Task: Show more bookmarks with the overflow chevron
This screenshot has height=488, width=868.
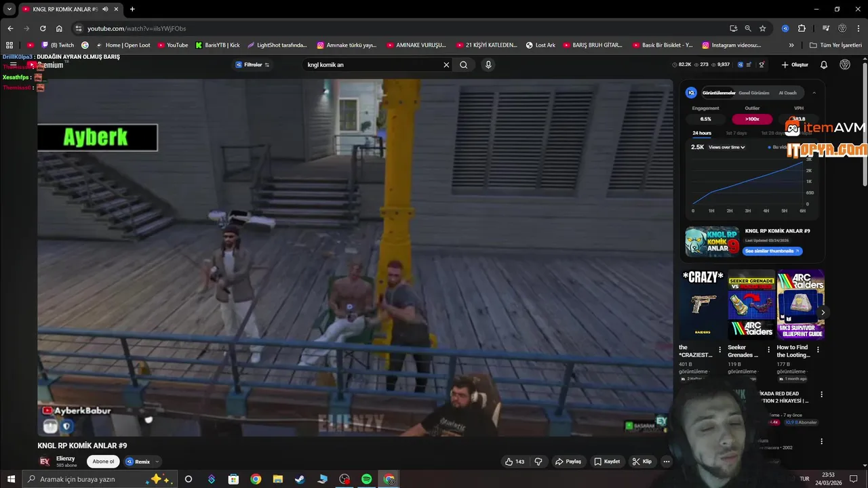Action: point(791,45)
